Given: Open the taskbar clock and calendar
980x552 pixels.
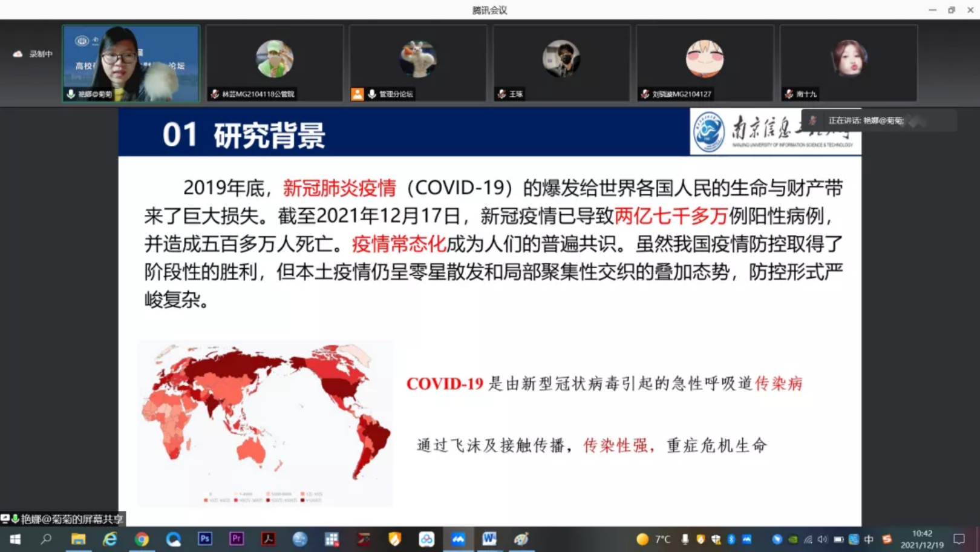Looking at the screenshot, I should click(x=921, y=539).
